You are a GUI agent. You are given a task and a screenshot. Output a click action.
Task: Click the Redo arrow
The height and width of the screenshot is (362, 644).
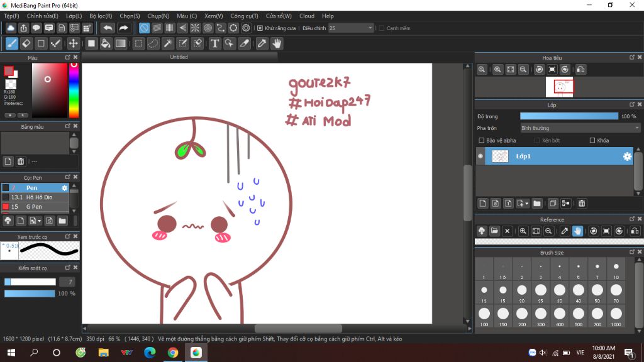(x=123, y=28)
